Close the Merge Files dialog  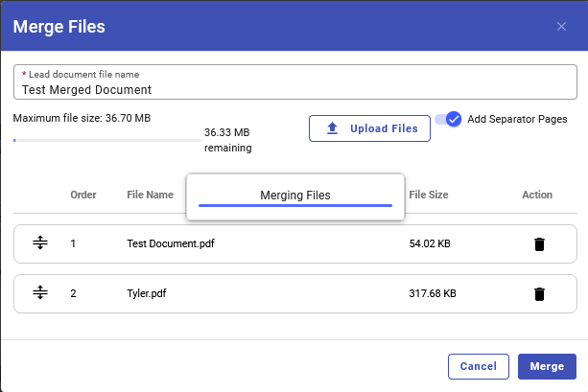point(561,26)
